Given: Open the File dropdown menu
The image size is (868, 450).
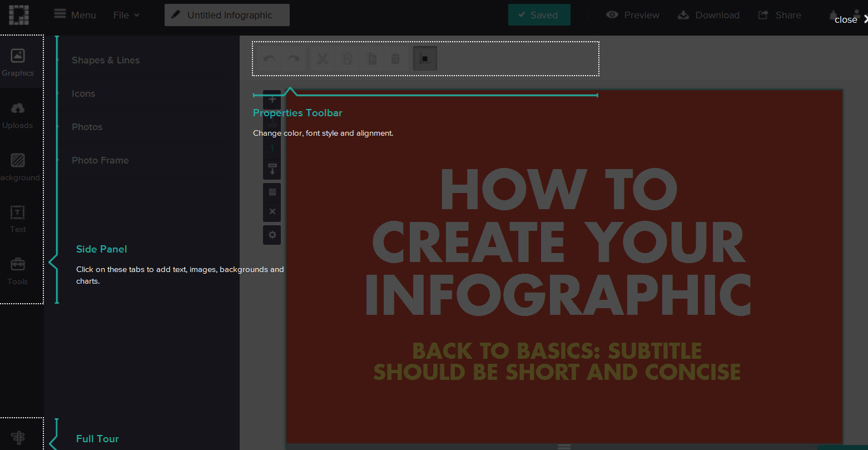Looking at the screenshot, I should tap(126, 15).
